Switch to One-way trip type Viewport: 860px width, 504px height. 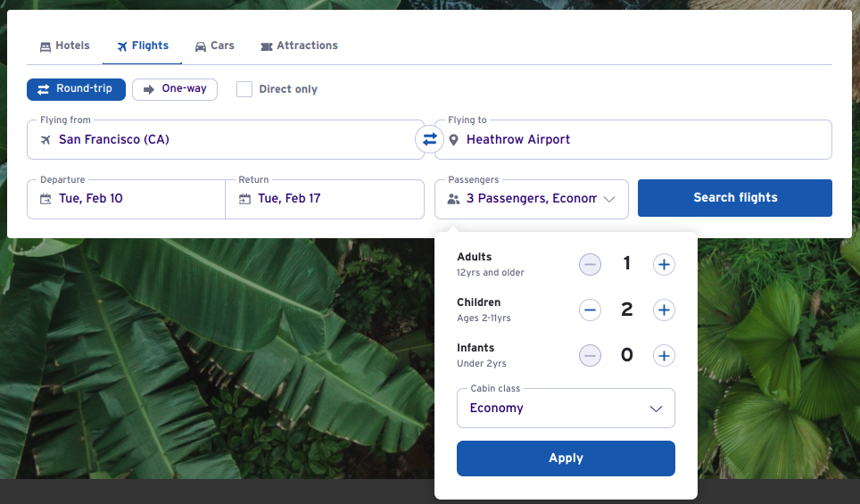[x=175, y=89]
